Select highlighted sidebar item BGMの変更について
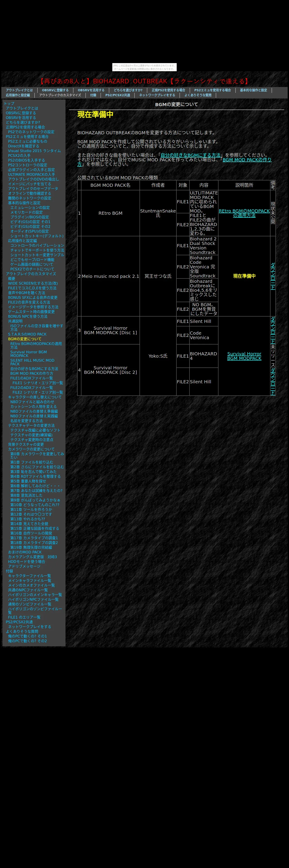The image size is (289, 868). pos(25,339)
